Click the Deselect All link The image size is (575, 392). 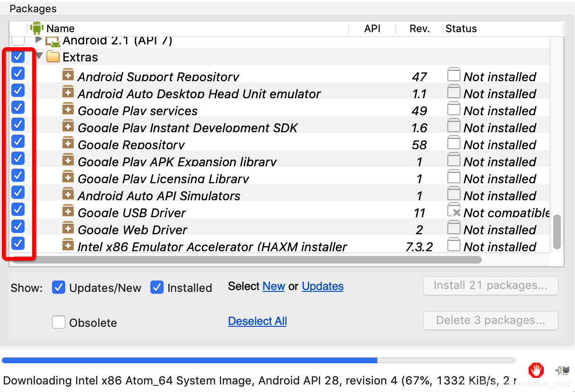coord(257,321)
